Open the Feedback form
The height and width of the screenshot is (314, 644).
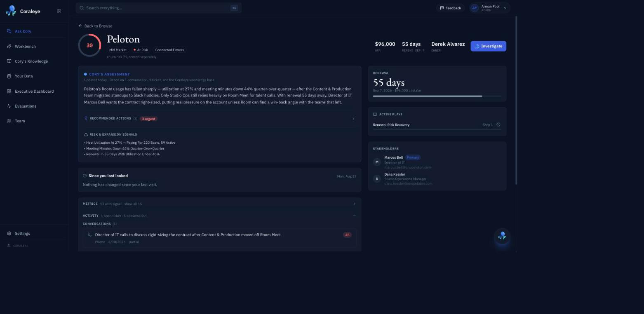(450, 8)
